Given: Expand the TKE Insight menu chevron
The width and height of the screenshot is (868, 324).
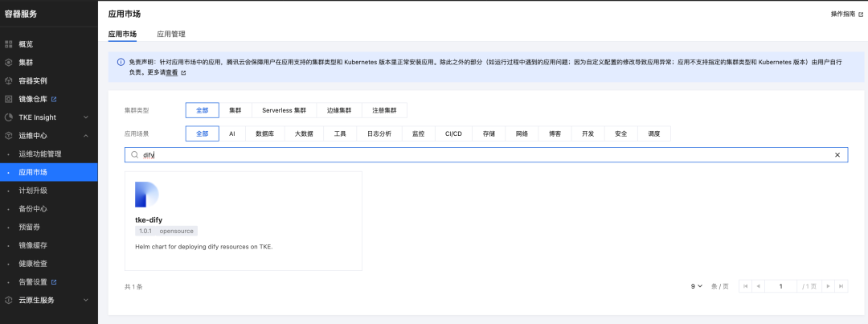Looking at the screenshot, I should (86, 117).
